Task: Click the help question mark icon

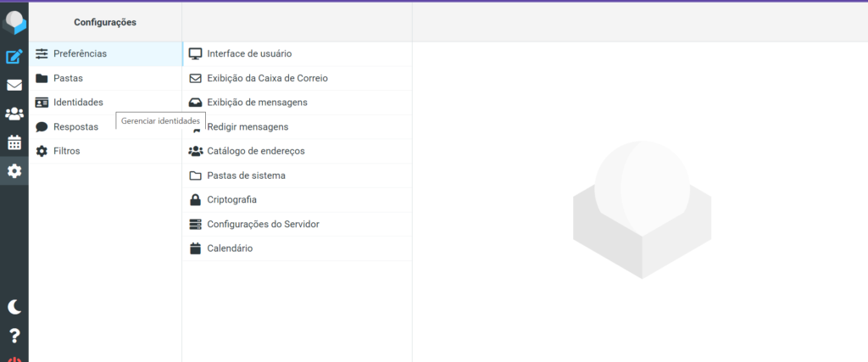Action: click(x=14, y=335)
